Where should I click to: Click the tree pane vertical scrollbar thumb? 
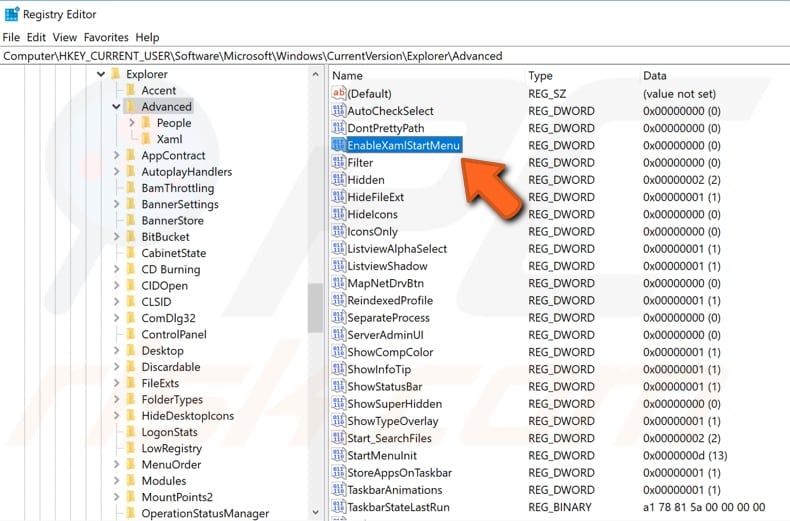coord(315,307)
